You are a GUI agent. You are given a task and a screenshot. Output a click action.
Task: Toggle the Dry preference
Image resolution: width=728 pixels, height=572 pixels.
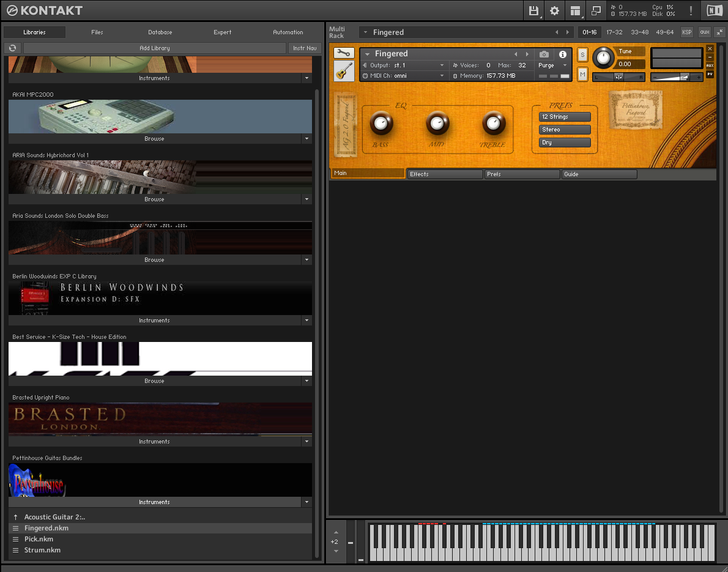pyautogui.click(x=565, y=143)
